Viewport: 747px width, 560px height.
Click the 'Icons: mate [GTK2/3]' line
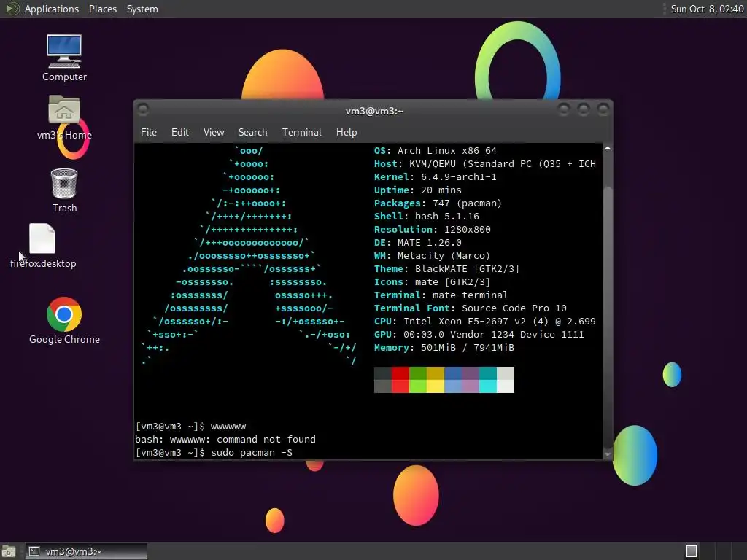pos(432,282)
